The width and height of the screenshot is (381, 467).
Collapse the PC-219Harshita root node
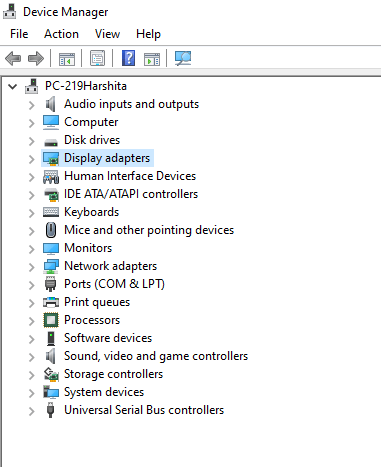[x=12, y=87]
